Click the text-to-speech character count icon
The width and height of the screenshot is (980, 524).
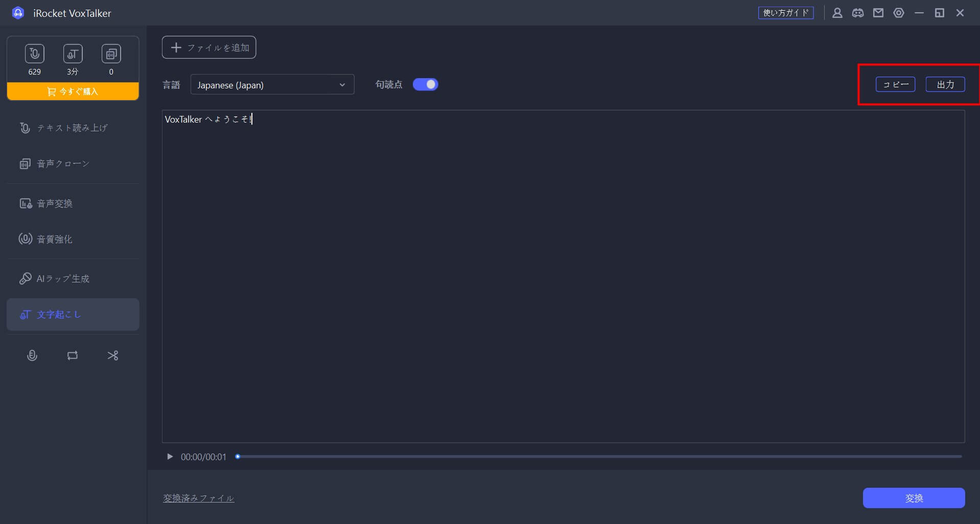pos(35,54)
